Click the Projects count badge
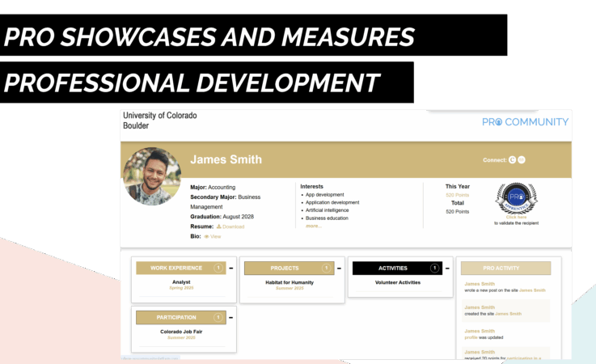Screen dimensions: 596x364 [x=326, y=268]
